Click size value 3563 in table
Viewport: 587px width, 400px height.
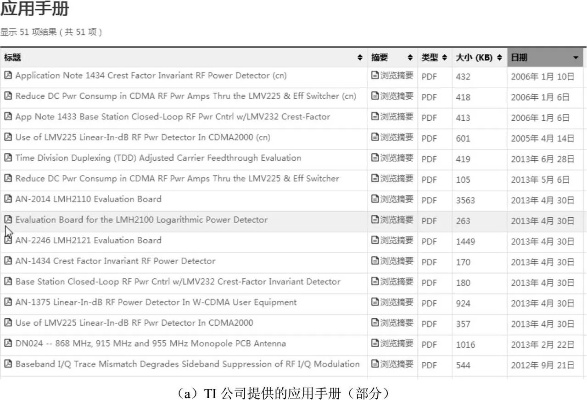(465, 200)
